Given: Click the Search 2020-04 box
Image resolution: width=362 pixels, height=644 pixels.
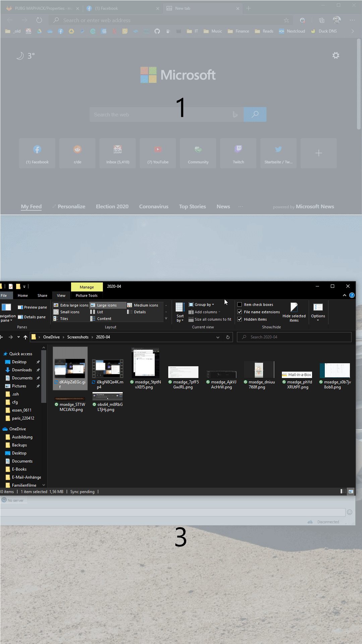Looking at the screenshot, I should point(294,337).
